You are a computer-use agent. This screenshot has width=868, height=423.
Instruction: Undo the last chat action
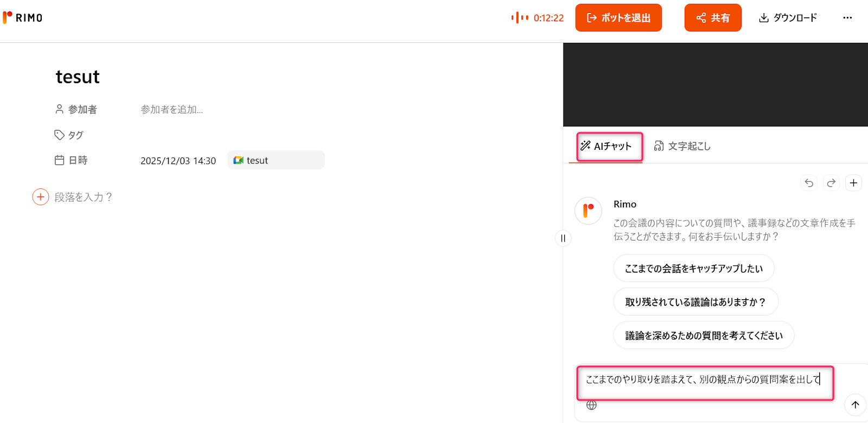(x=809, y=183)
